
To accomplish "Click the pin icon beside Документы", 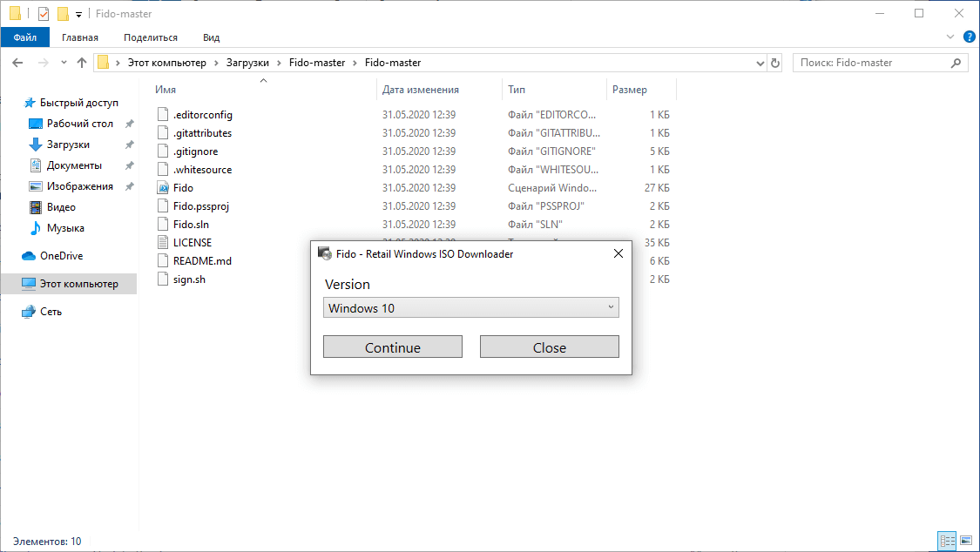I will click(x=130, y=165).
